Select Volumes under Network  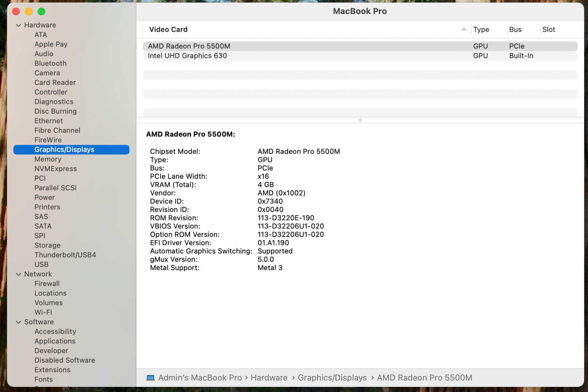(48, 303)
